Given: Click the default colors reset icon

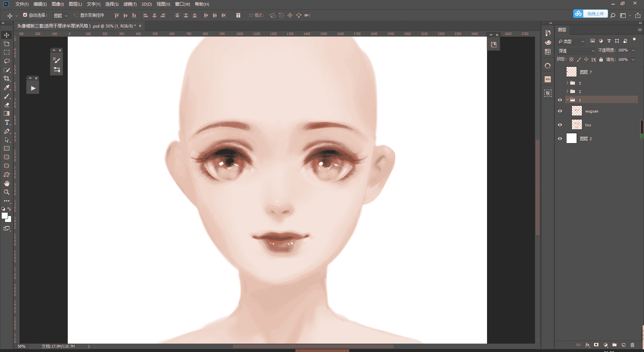Looking at the screenshot, I should tap(3, 209).
